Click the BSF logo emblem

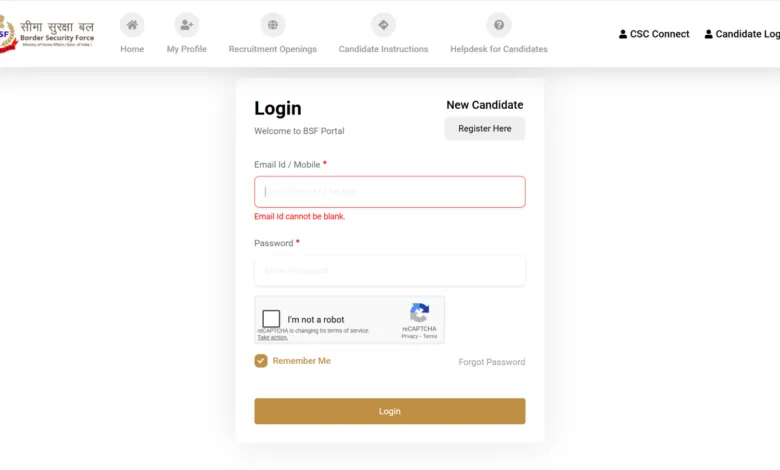6,35
